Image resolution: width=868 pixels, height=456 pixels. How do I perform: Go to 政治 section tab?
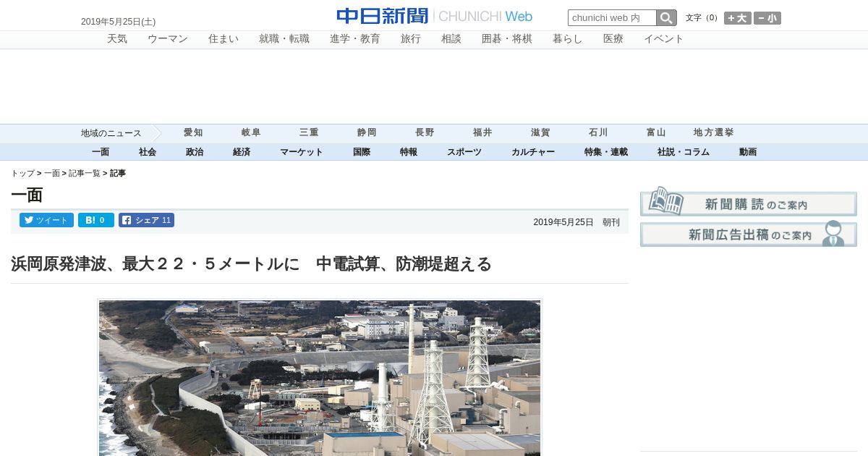[195, 152]
